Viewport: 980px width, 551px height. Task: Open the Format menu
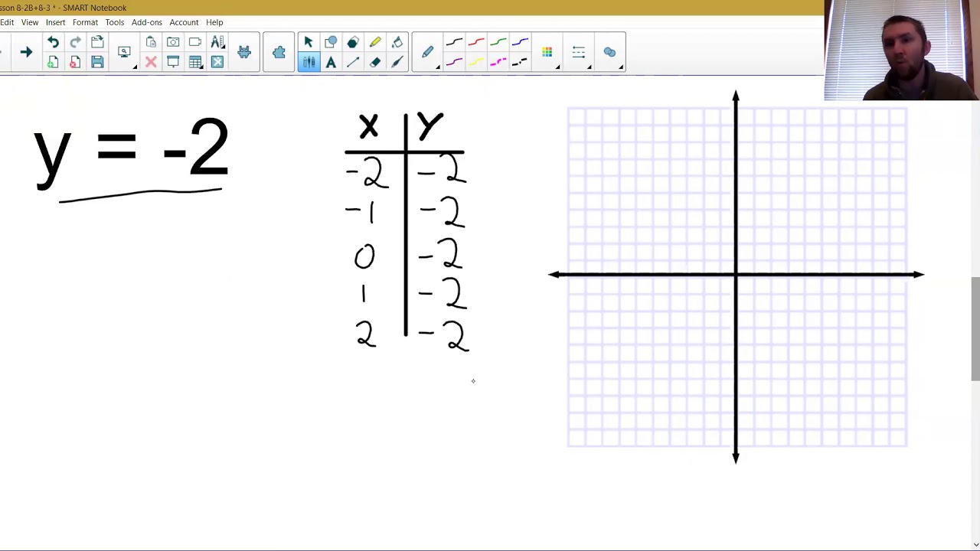click(85, 22)
